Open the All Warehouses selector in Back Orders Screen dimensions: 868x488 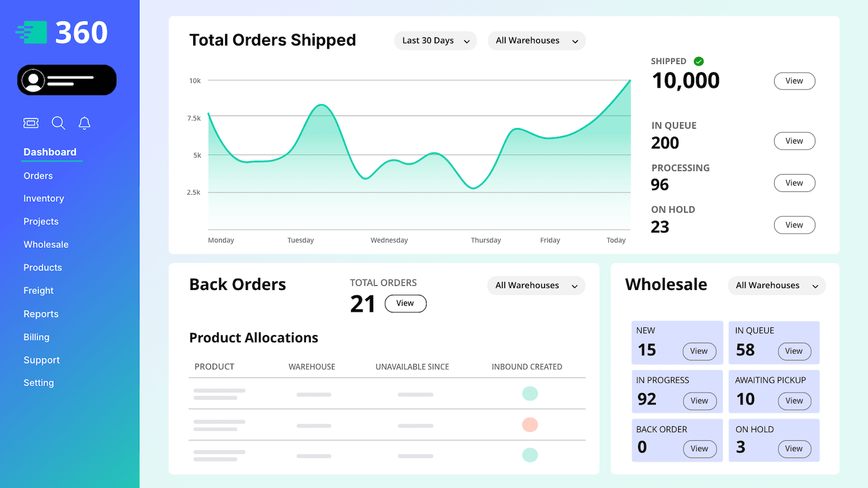[x=536, y=285]
